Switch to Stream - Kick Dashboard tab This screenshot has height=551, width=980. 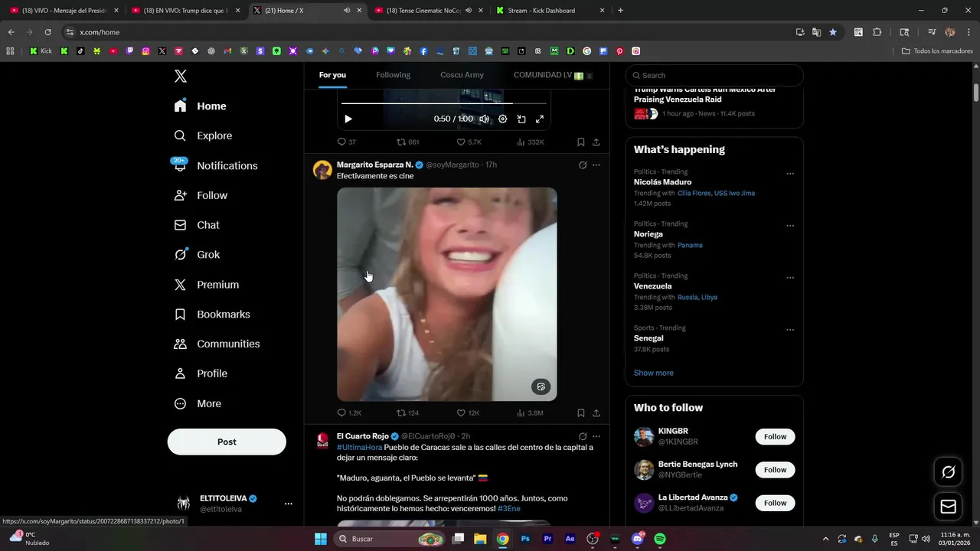coord(550,11)
